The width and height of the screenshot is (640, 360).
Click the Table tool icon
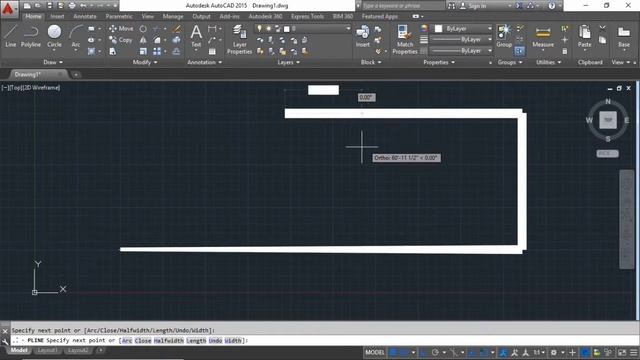tap(212, 51)
